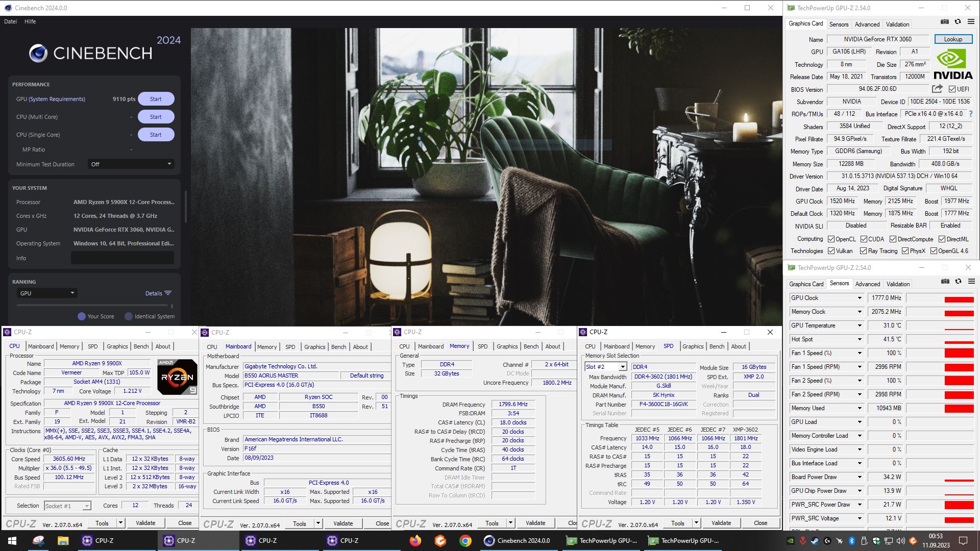
Task: Click the refresh icon in the upper GPU-Z window
Action: [958, 21]
